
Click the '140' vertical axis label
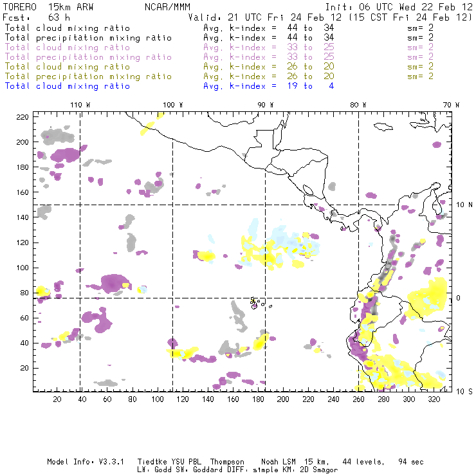pyautogui.click(x=23, y=217)
